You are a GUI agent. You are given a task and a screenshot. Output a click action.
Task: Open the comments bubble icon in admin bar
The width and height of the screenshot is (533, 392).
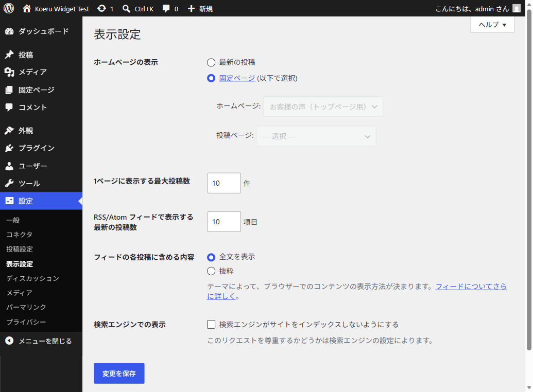[166, 9]
